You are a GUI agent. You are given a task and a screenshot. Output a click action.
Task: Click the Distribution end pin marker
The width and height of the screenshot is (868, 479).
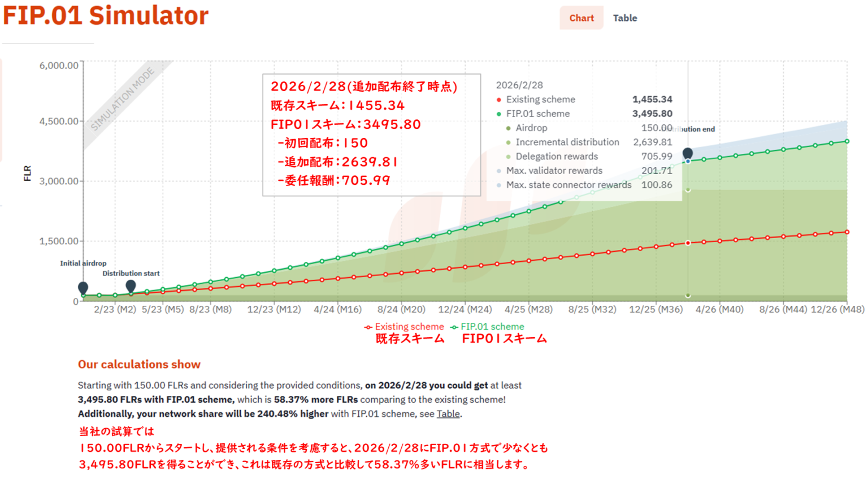click(x=688, y=153)
